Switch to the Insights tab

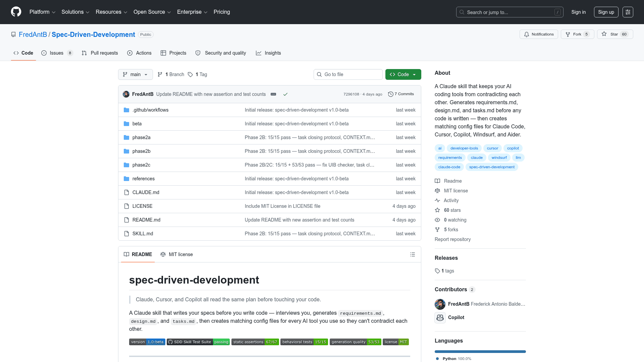[x=268, y=53]
